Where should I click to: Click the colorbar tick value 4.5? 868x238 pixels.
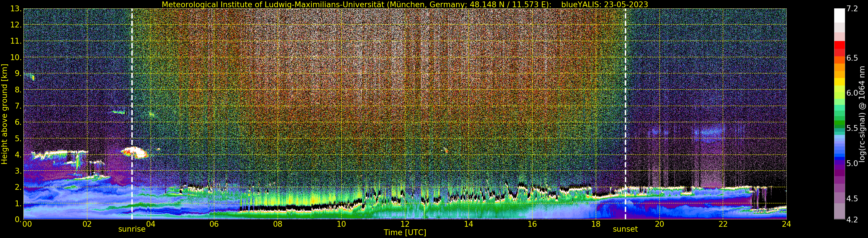[x=852, y=199]
